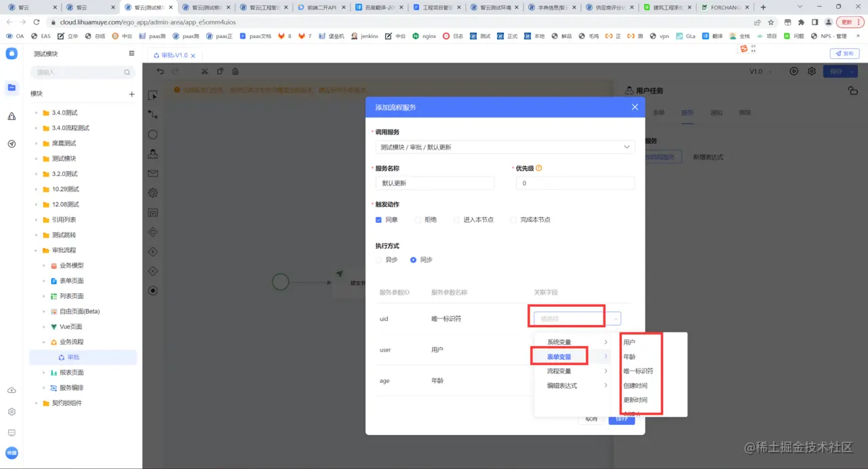Click the scissors cut icon

click(x=205, y=71)
